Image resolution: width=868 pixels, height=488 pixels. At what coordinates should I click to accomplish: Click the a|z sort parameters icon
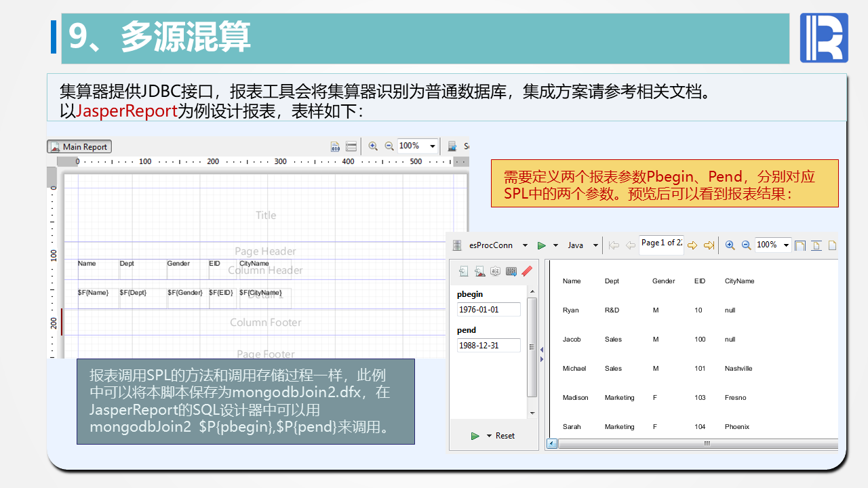pyautogui.click(x=495, y=271)
